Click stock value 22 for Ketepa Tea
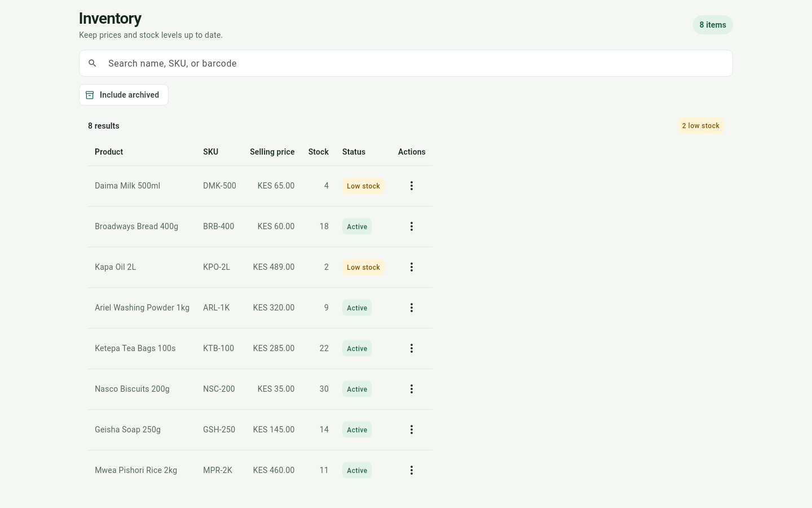Image resolution: width=812 pixels, height=508 pixels. 324,348
